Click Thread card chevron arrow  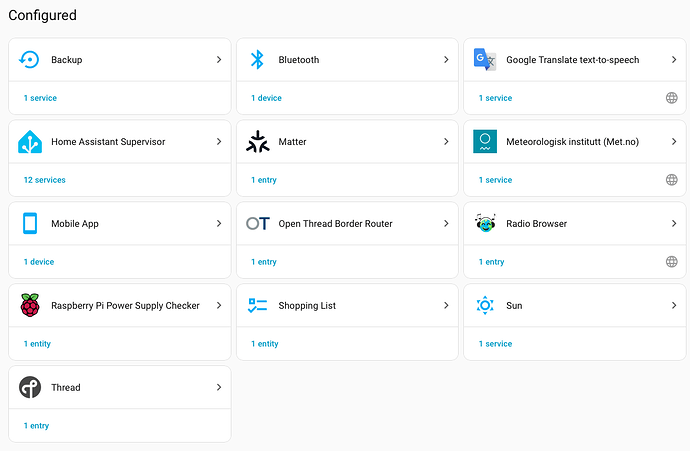219,387
